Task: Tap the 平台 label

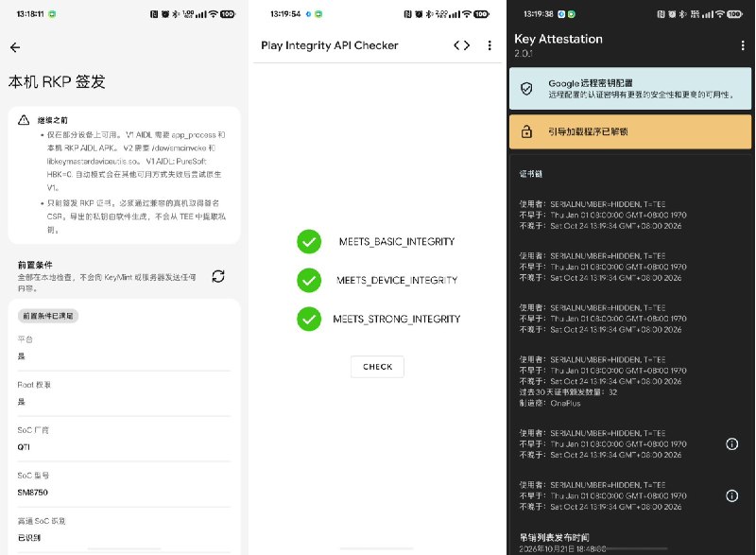Action: (26, 339)
